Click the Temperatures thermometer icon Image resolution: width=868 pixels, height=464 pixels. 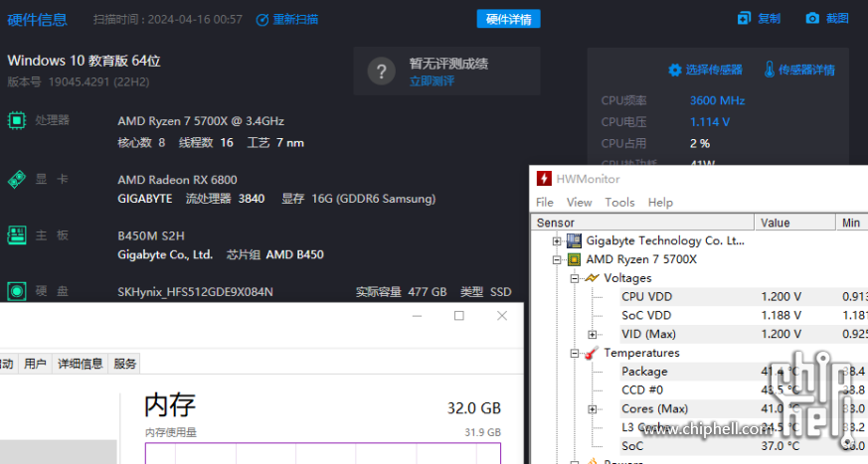(x=592, y=353)
